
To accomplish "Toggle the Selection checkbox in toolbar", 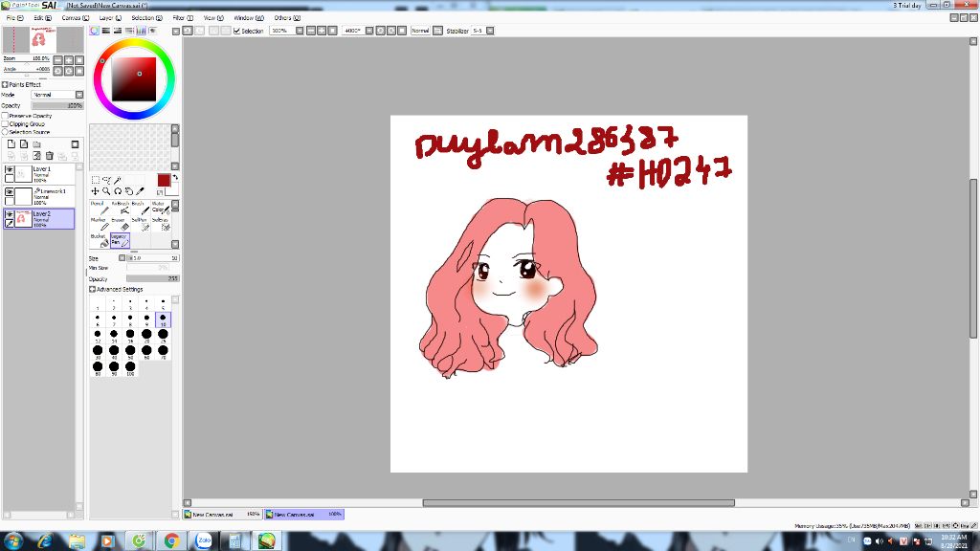I will [x=237, y=31].
